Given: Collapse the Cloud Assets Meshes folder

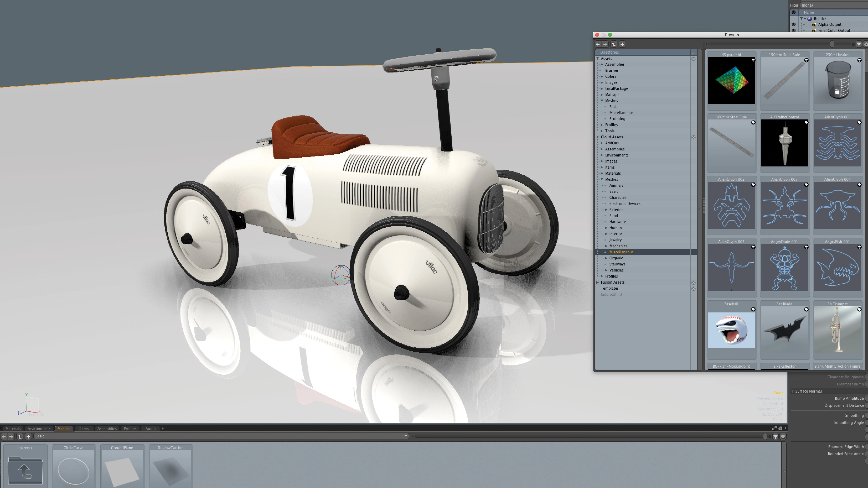Looking at the screenshot, I should pyautogui.click(x=602, y=179).
